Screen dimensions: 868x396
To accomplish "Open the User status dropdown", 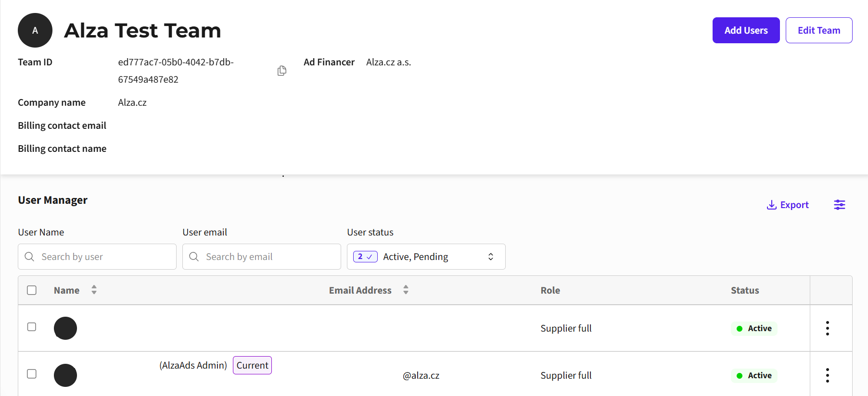I will [x=426, y=257].
